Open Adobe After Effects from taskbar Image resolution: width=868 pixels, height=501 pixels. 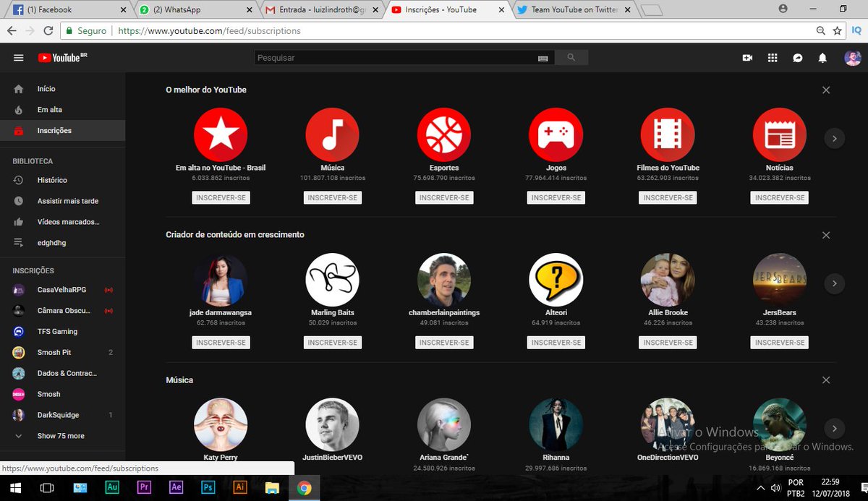176,487
